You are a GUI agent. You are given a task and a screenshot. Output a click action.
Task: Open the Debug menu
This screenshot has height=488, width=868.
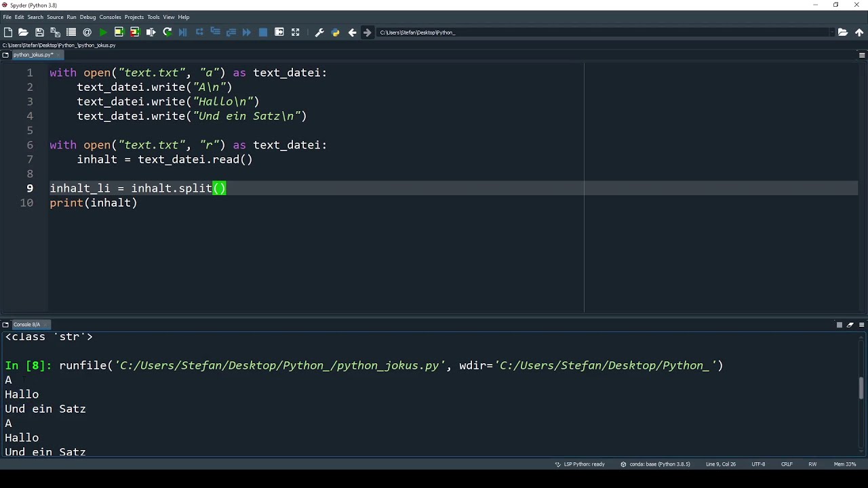click(88, 17)
